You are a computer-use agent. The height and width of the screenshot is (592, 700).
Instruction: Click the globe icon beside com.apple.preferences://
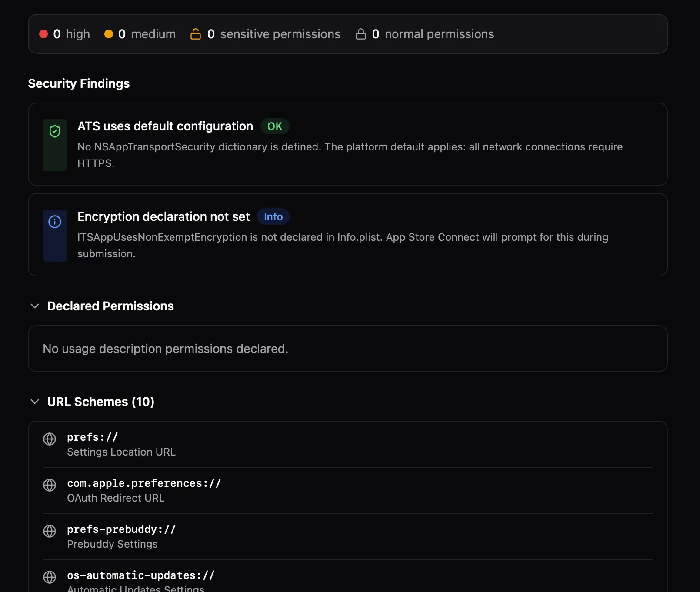click(x=50, y=485)
